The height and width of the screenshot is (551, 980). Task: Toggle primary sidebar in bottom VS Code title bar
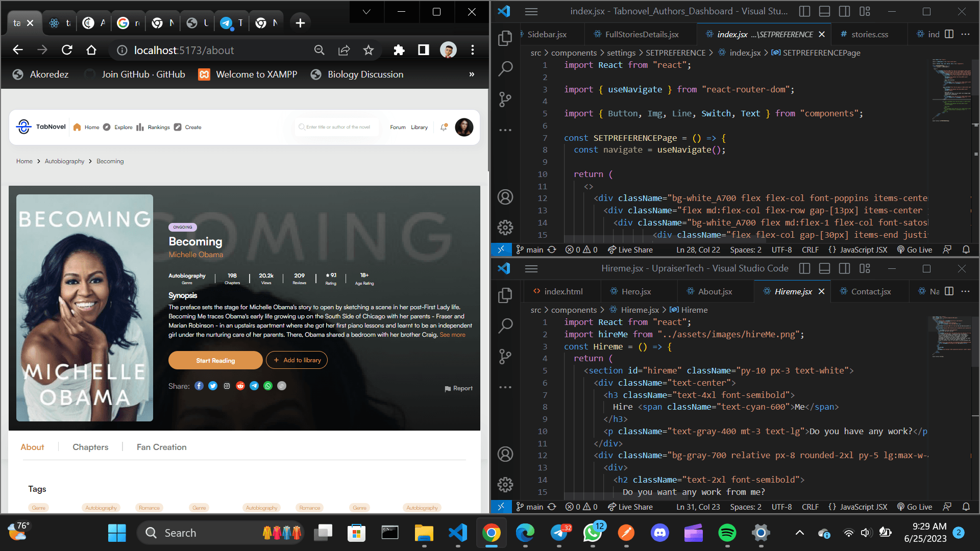(805, 268)
